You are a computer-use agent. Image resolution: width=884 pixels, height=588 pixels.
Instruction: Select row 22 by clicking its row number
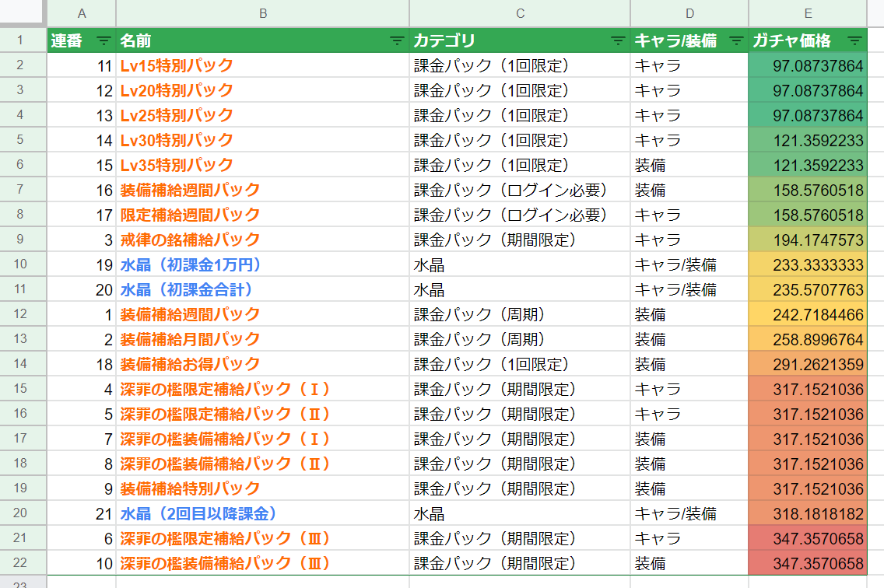[21, 563]
